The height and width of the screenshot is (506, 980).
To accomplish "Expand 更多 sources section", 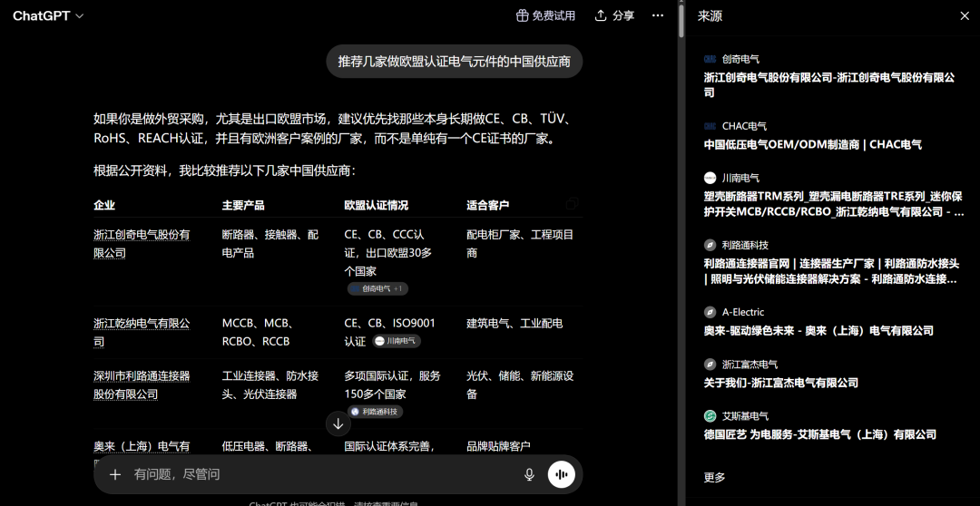I will point(714,477).
